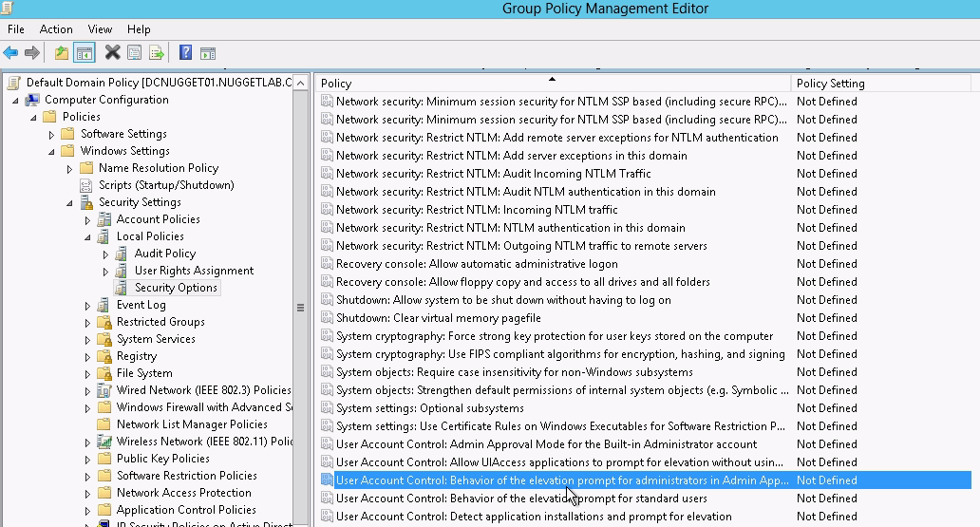
Task: Toggle Show/Hide Console Tree icon
Action: (x=84, y=53)
